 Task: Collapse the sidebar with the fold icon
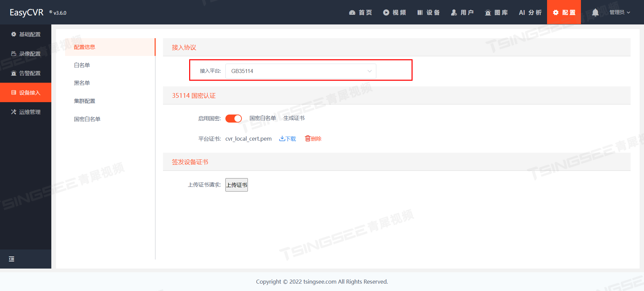[11, 259]
